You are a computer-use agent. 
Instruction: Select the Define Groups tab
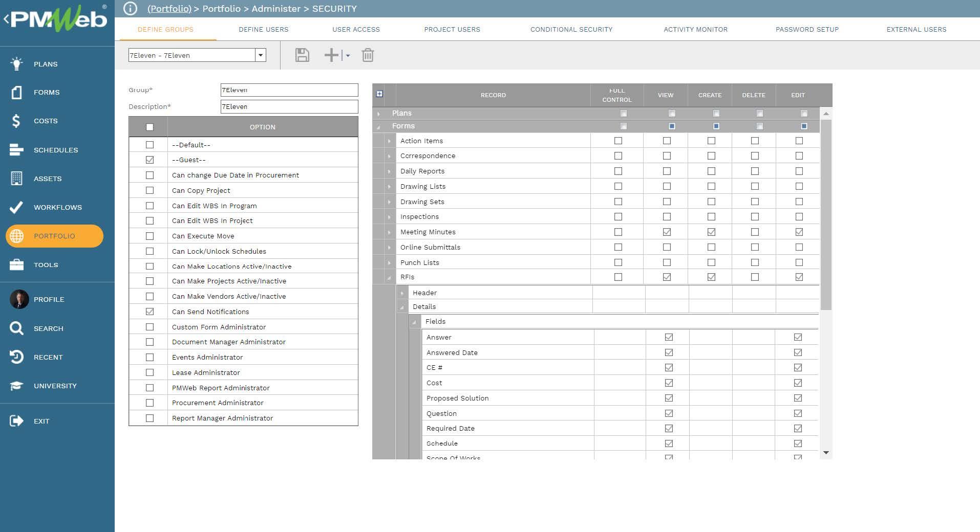point(165,29)
